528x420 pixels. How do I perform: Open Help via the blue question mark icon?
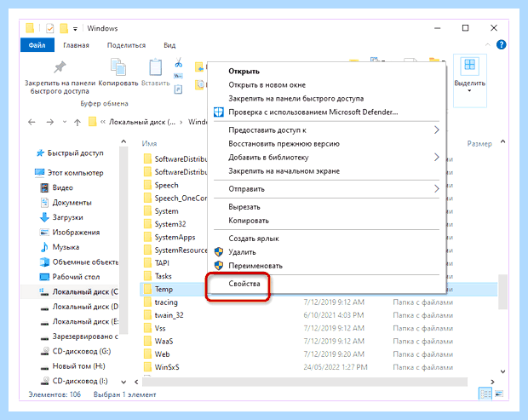pos(501,44)
